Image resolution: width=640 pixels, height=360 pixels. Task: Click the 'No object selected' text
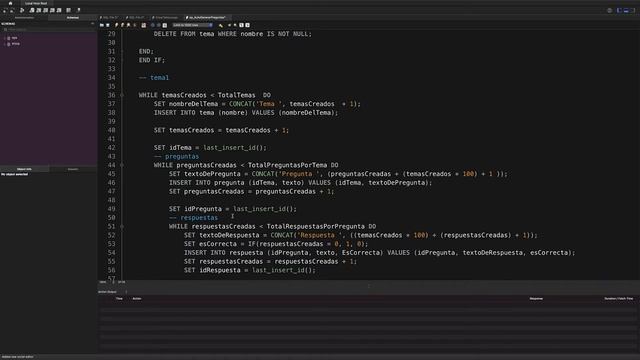pyautogui.click(x=15, y=174)
